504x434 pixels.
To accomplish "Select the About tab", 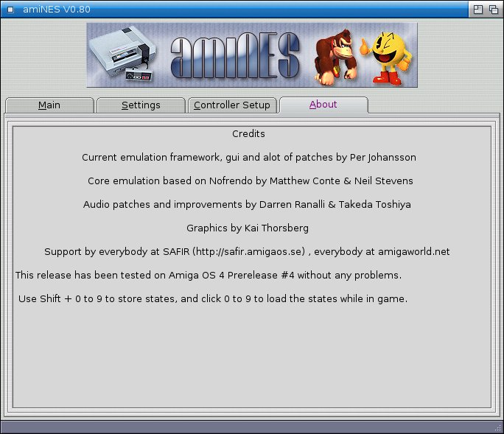I will click(323, 105).
